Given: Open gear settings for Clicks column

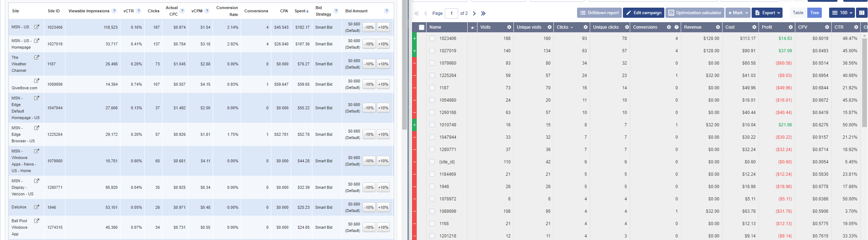Looking at the screenshot, I should pyautogui.click(x=585, y=27).
